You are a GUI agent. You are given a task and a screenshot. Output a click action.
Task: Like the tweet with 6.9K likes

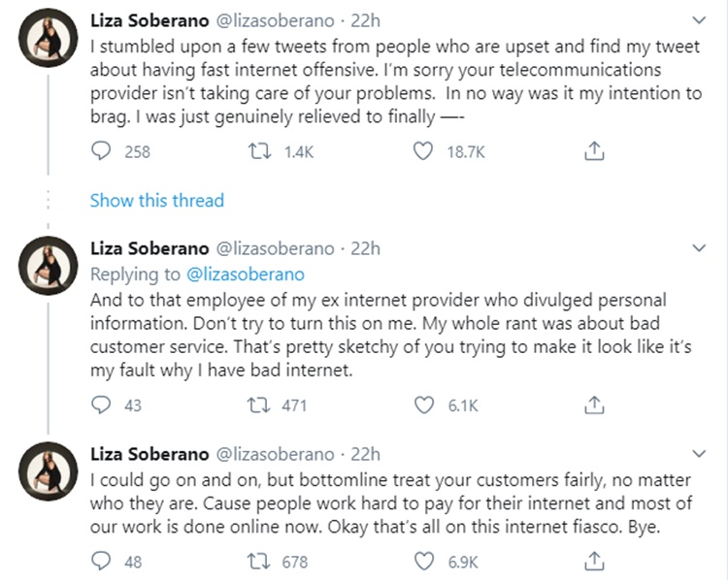tap(422, 561)
